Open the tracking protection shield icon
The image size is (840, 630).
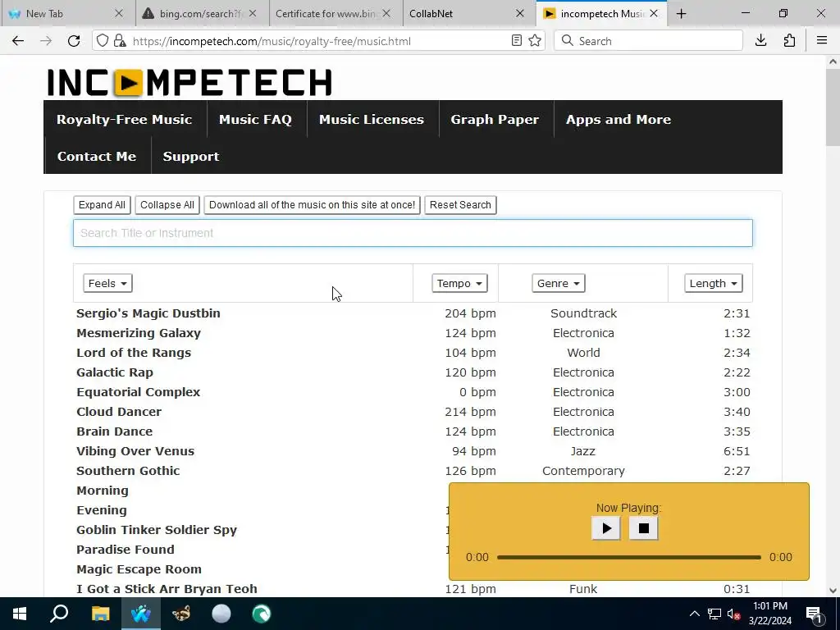click(103, 41)
